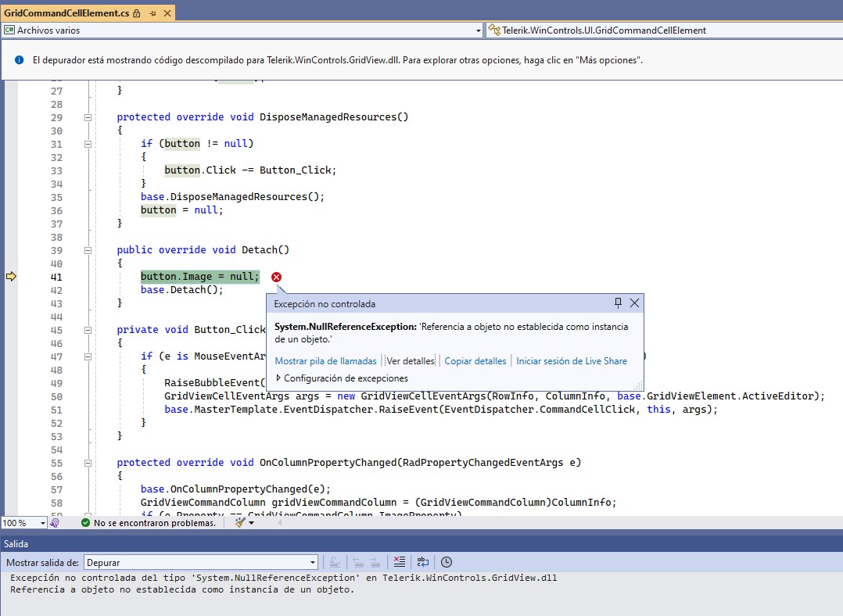Pin the exception popup window
Screen dimensions: 843x616
click(x=618, y=303)
